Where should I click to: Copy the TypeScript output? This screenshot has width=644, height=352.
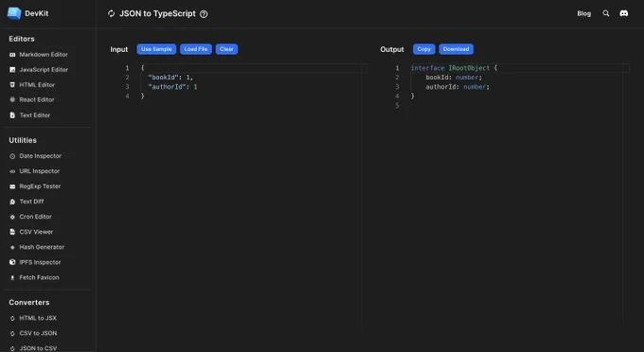click(x=424, y=49)
